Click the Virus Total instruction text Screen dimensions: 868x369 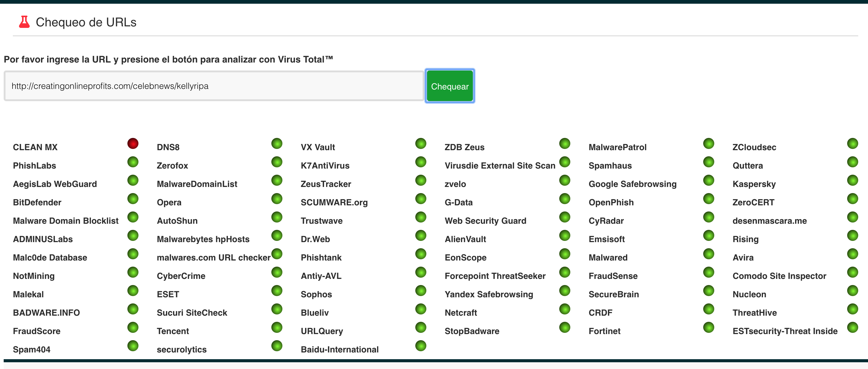pos(168,59)
